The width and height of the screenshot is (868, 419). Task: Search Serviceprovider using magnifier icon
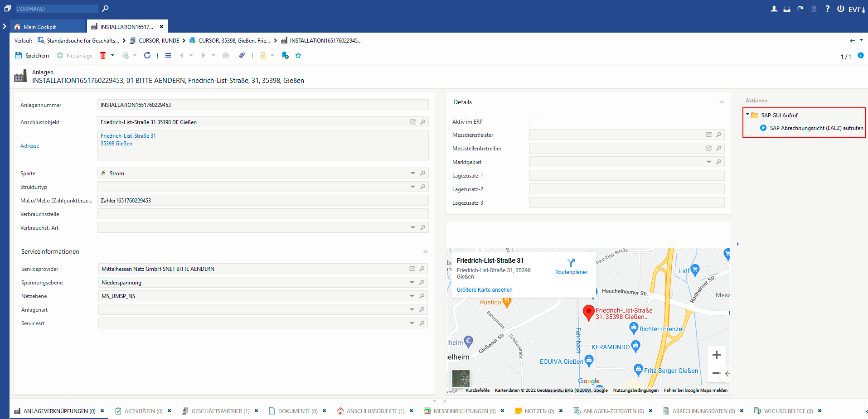[422, 269]
